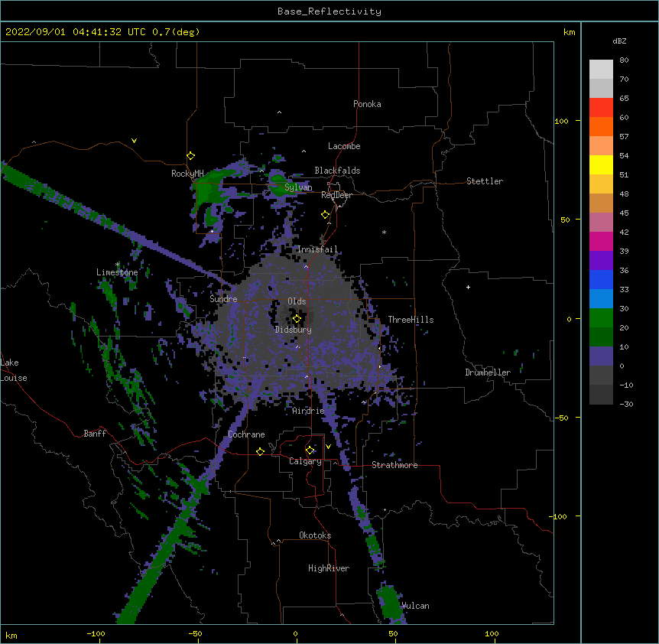Click the Blackfalds city label
Screen dimensions: 659x644
[337, 171]
